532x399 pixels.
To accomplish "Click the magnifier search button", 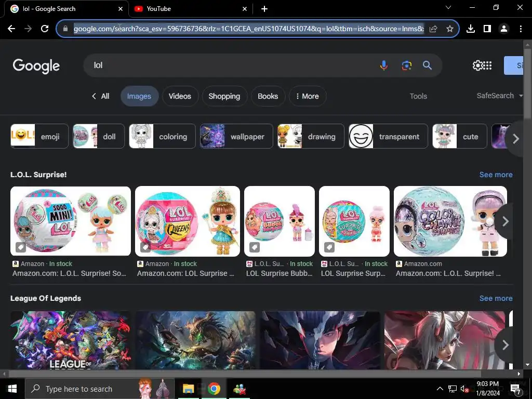I will [x=427, y=65].
